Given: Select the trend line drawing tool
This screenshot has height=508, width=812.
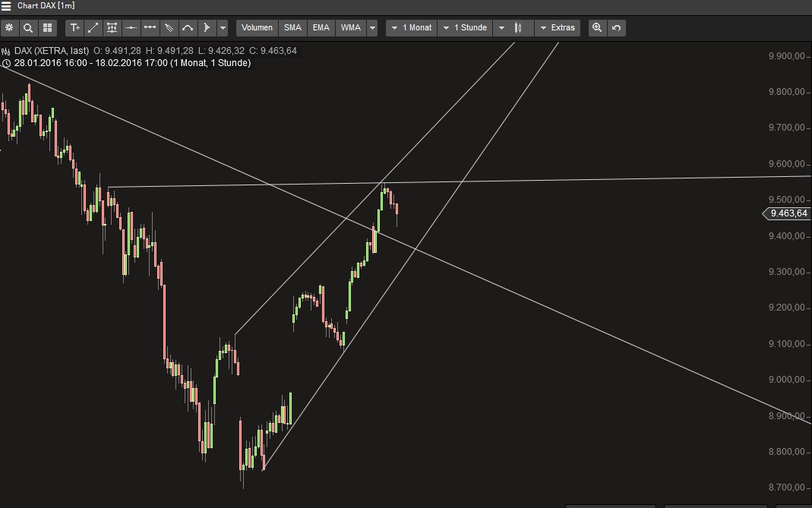Looking at the screenshot, I should coord(93,27).
